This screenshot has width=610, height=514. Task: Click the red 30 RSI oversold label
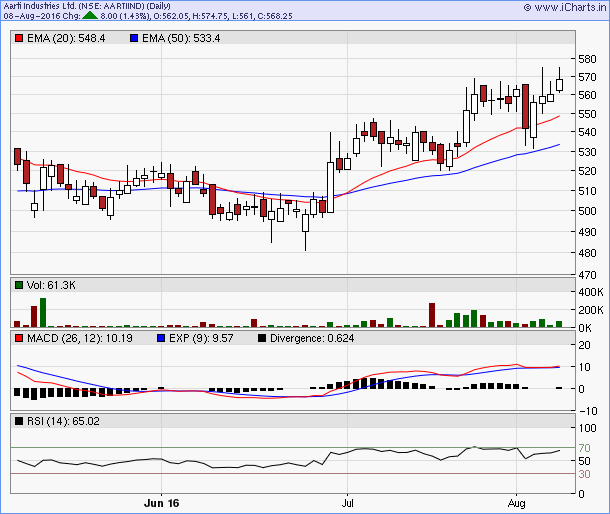[x=584, y=474]
